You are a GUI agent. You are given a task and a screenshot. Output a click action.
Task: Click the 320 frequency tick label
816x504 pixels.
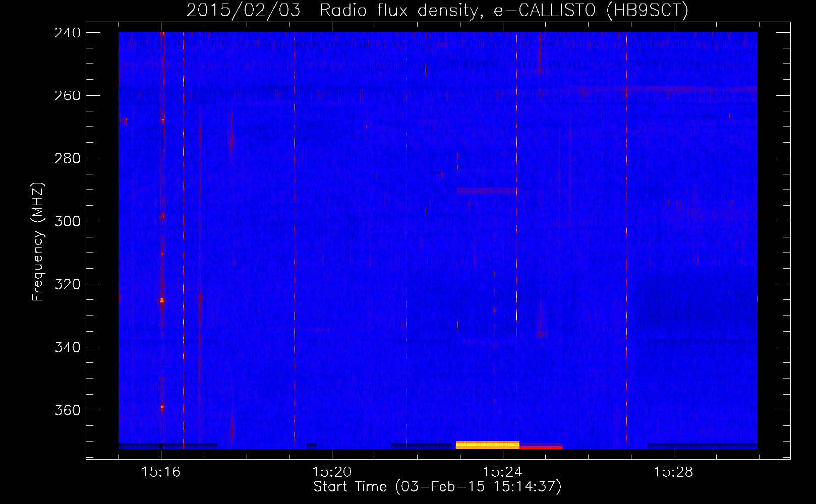[68, 285]
